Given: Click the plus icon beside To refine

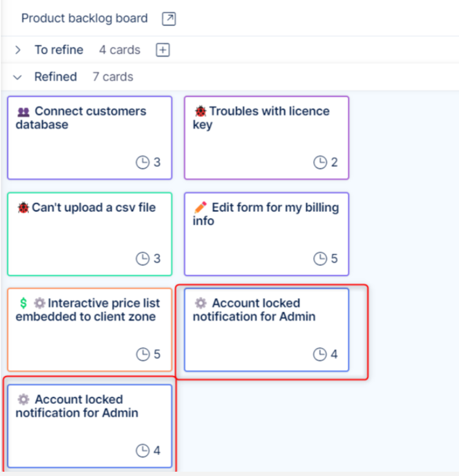Looking at the screenshot, I should point(162,50).
